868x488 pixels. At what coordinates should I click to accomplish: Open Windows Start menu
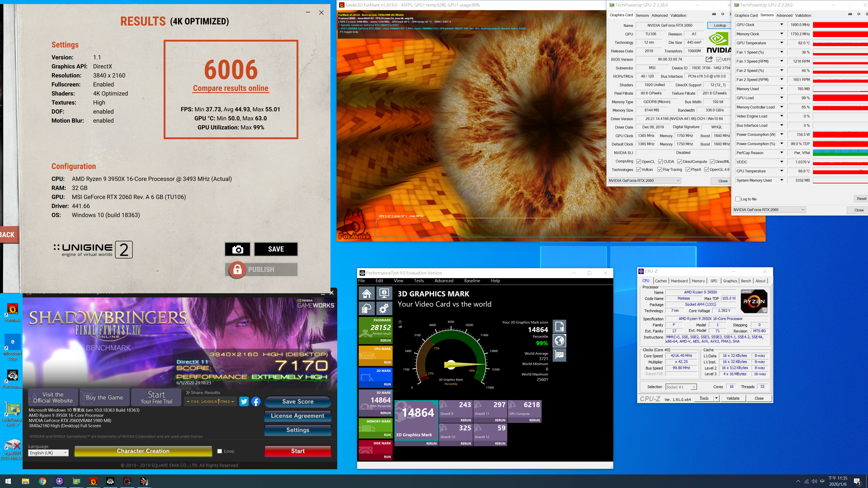coord(8,481)
